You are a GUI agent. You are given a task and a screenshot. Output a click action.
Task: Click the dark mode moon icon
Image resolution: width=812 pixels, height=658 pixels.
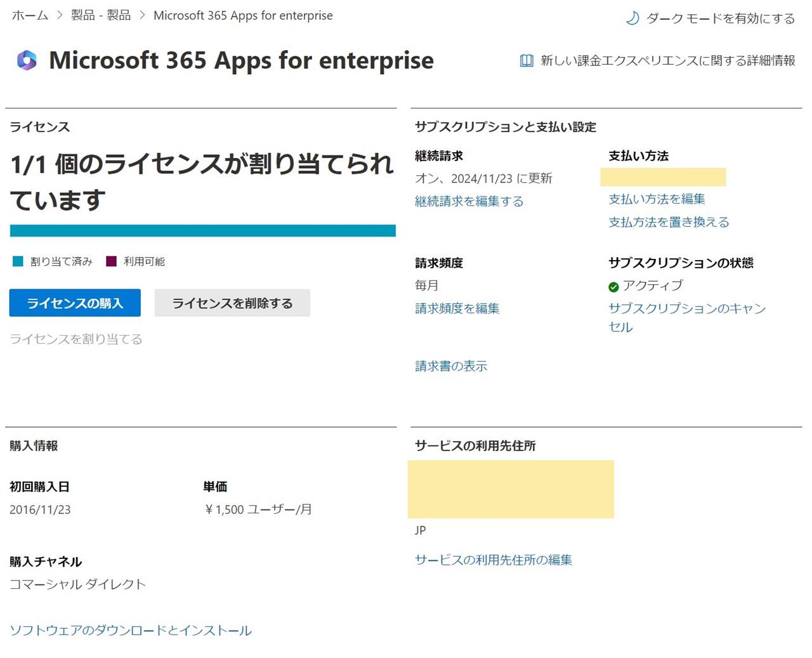tap(632, 18)
